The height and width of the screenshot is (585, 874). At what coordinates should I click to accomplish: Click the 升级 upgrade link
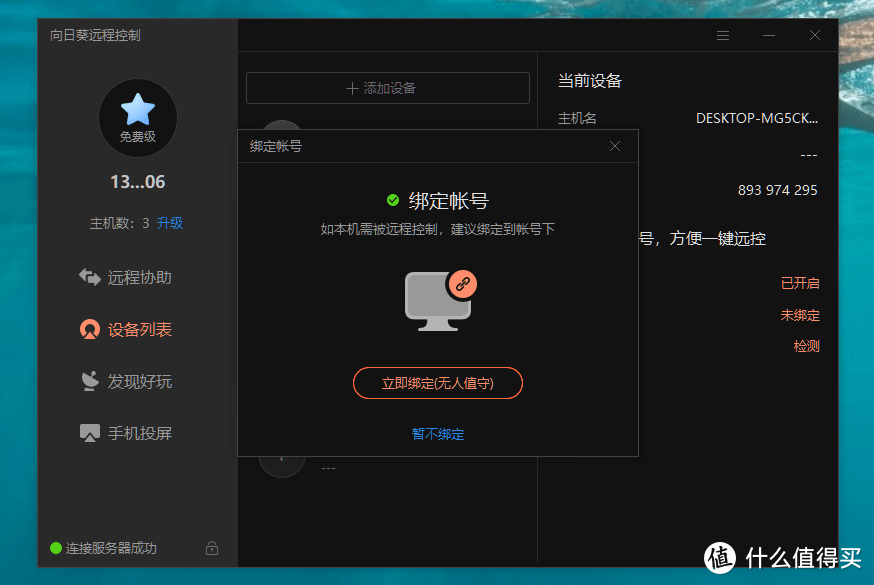170,223
